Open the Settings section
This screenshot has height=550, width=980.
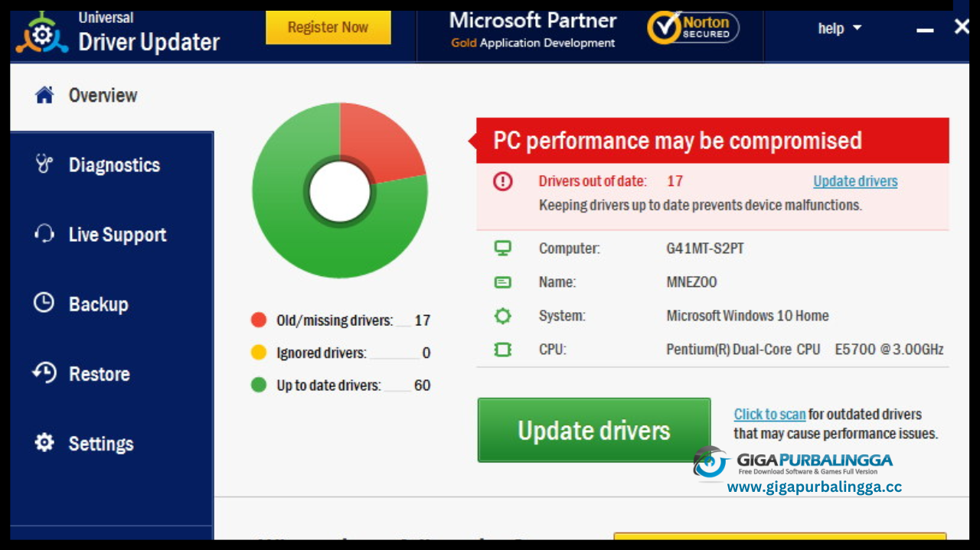[x=112, y=444]
